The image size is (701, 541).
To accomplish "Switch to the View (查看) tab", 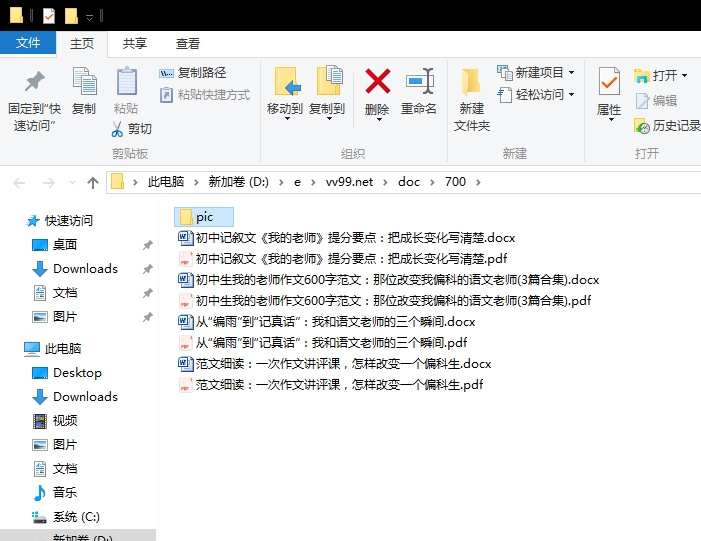I will point(187,44).
